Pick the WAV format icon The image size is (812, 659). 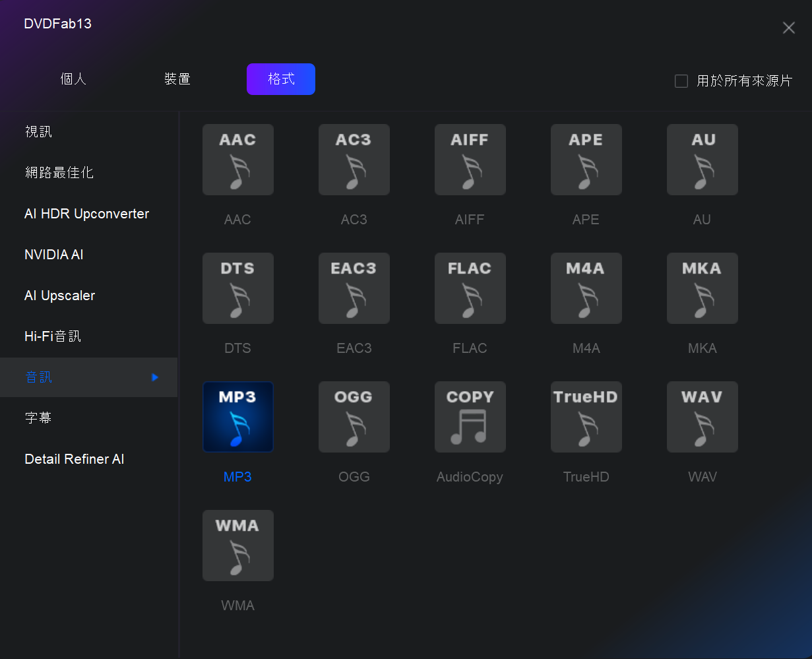703,417
